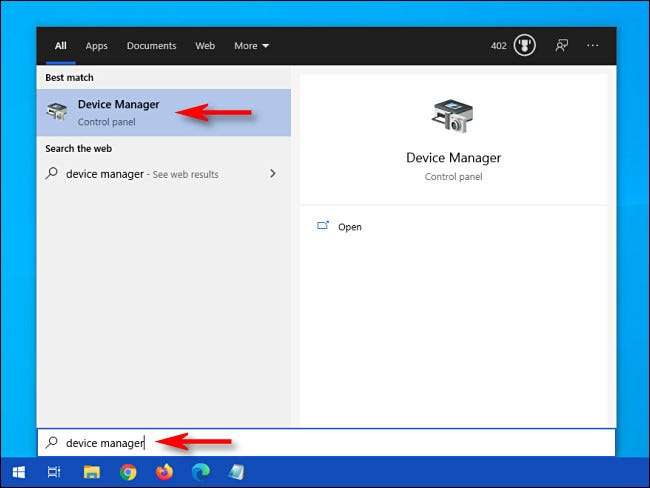Click the Windows Start button
Screen dimensions: 650x488
(x=18, y=472)
